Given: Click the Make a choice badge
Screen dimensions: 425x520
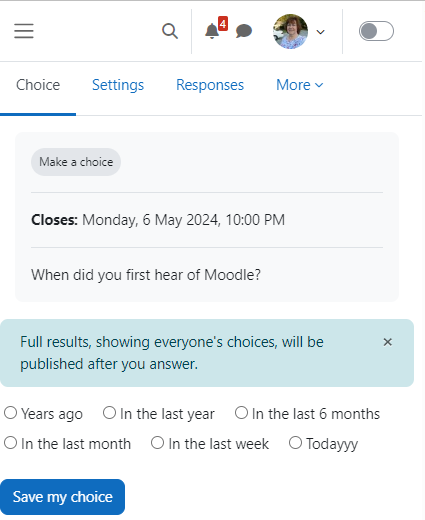Looking at the screenshot, I should point(76,162).
